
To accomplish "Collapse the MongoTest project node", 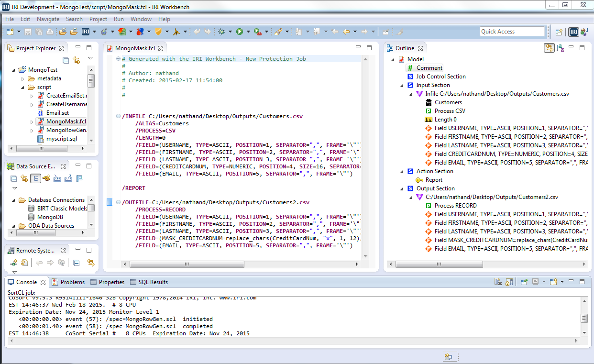I will (14, 70).
